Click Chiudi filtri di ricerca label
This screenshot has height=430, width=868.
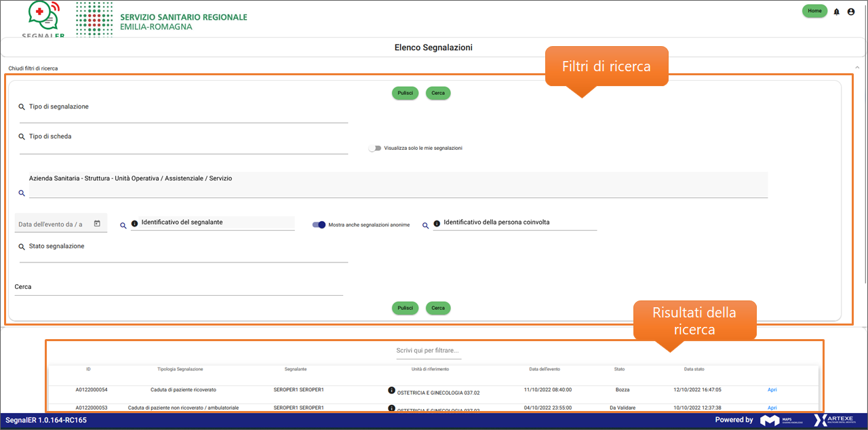[33, 69]
